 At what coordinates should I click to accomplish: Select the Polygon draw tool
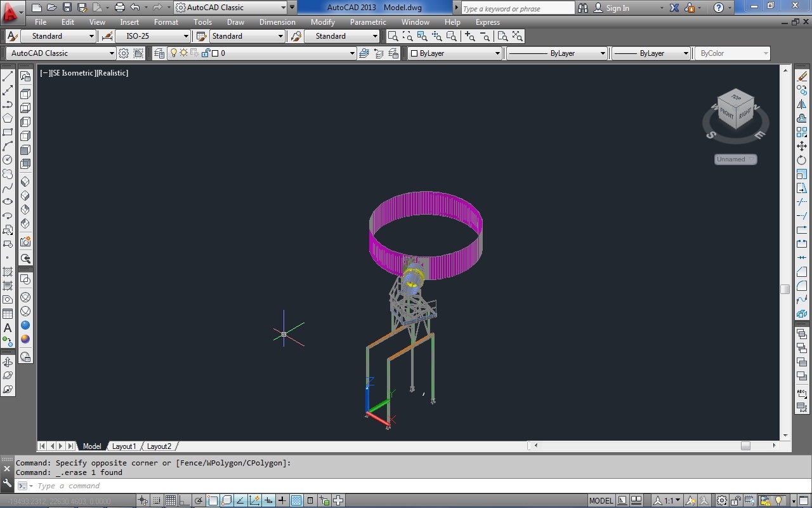tap(8, 118)
